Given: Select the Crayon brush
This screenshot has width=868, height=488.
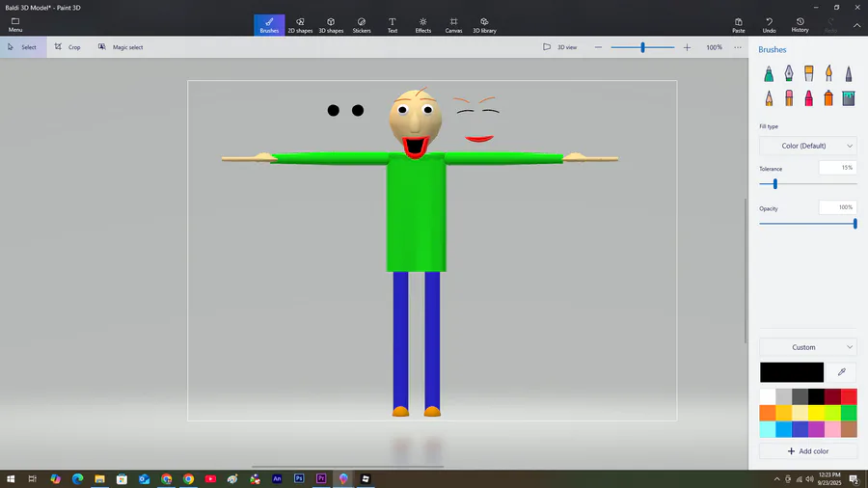Looking at the screenshot, I should (x=809, y=98).
